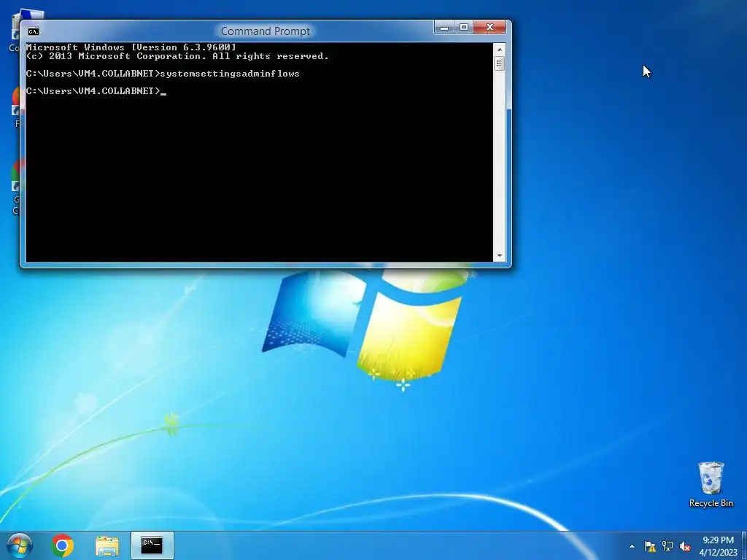The height and width of the screenshot is (560, 747).
Task: Open the clock showing 9:29 PM
Action: pos(718,546)
